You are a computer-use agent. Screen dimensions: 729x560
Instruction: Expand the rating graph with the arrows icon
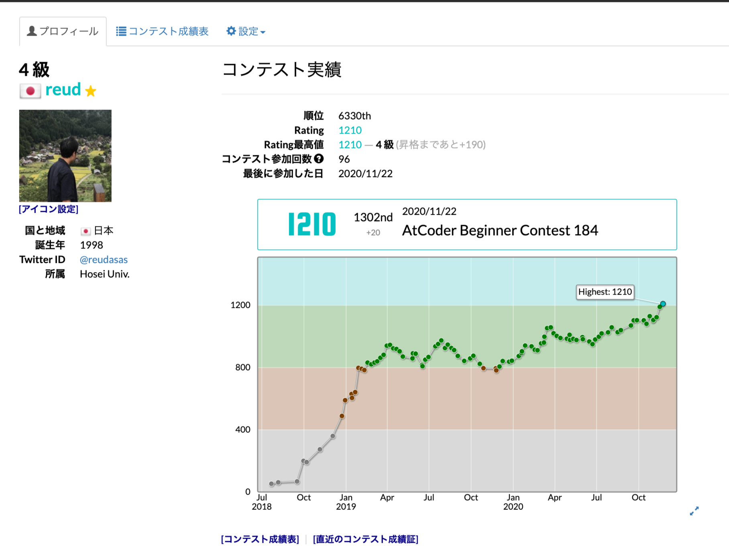(694, 511)
